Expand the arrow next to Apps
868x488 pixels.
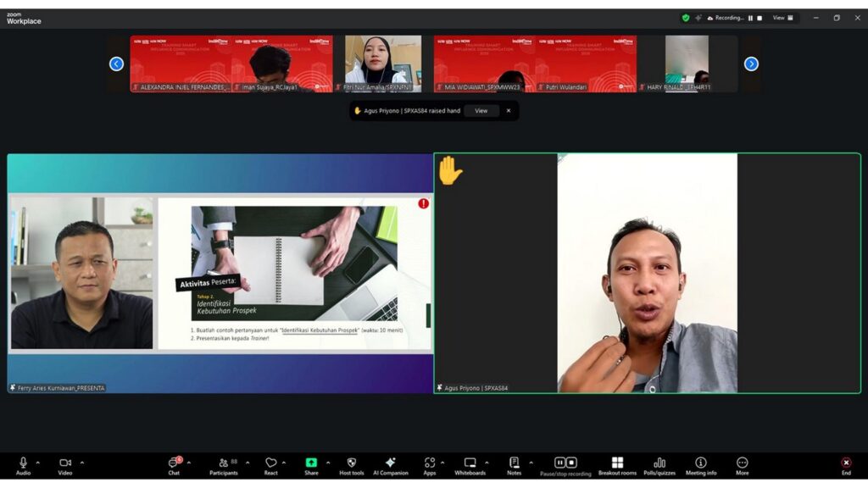tap(442, 463)
